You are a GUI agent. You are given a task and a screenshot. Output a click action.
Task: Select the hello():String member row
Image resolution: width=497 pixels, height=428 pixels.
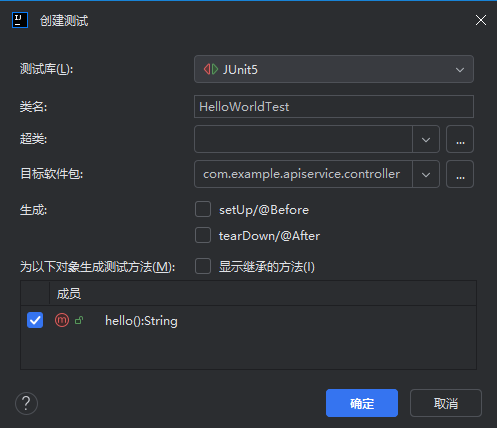tap(248, 320)
